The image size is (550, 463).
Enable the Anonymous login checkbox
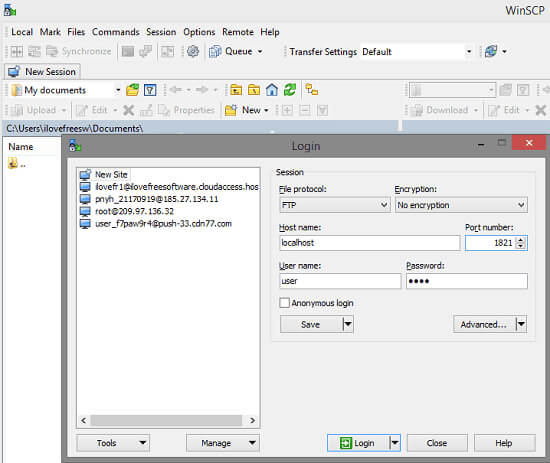(x=284, y=303)
